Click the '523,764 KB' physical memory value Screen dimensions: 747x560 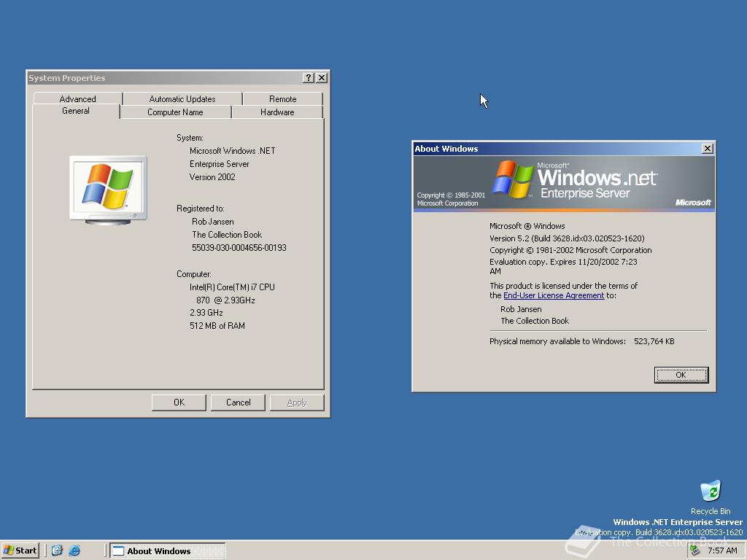pos(654,341)
